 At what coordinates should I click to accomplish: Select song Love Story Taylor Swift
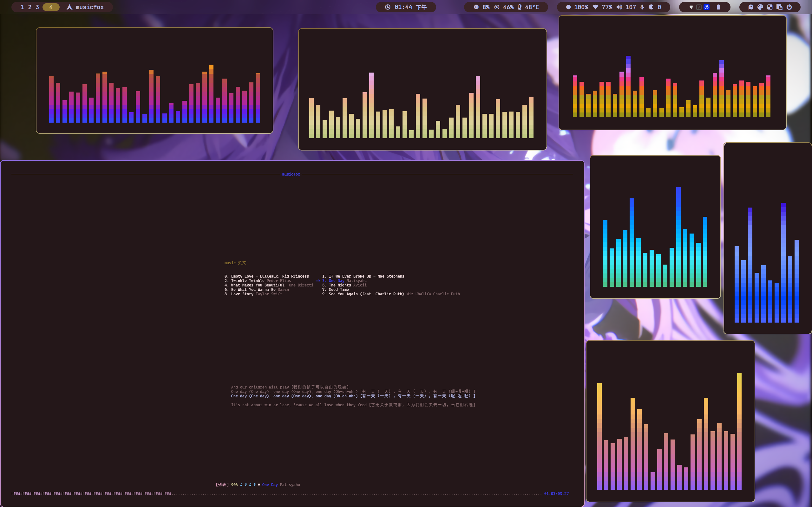tap(253, 294)
